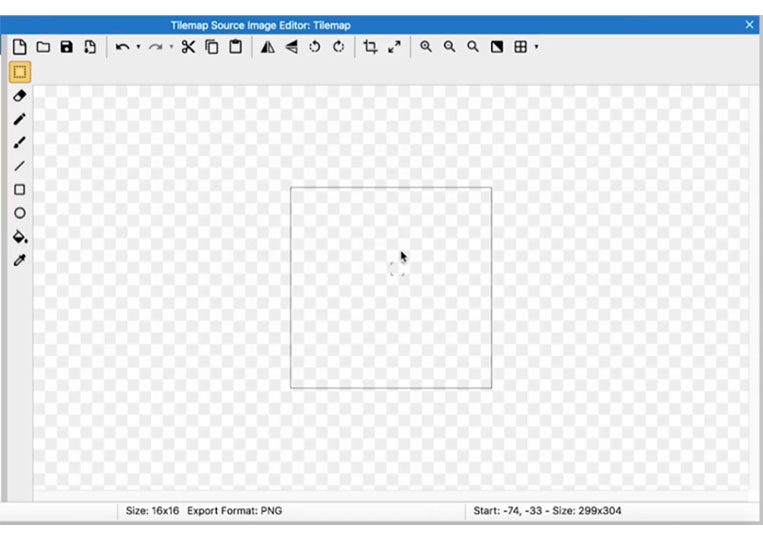Toggle the background contrast icon

coord(497,47)
